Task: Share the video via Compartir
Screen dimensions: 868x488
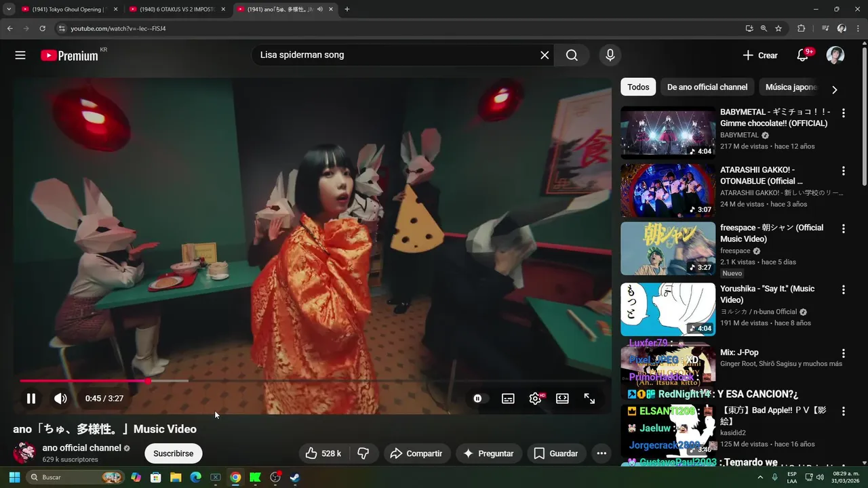Action: [416, 453]
